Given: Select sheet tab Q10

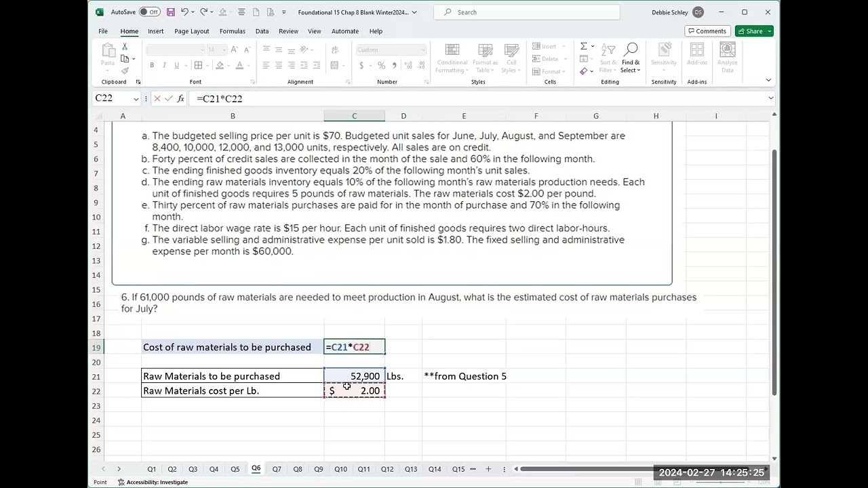Looking at the screenshot, I should coord(340,469).
